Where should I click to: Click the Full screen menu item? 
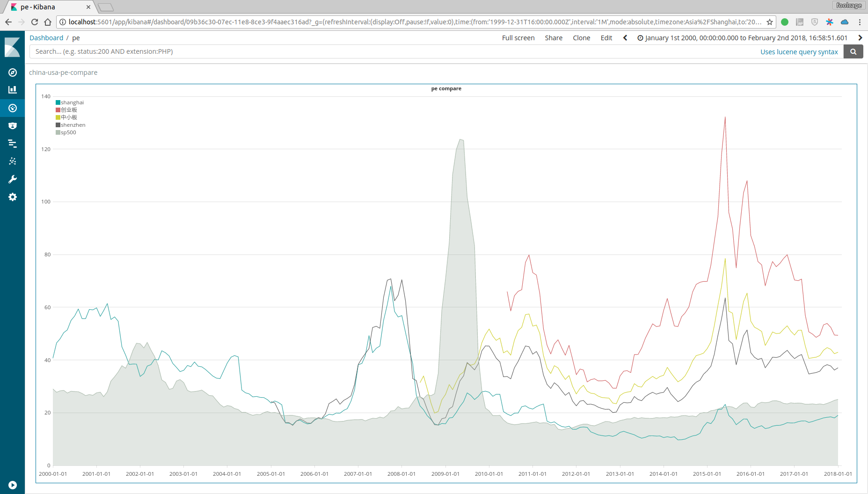point(518,38)
